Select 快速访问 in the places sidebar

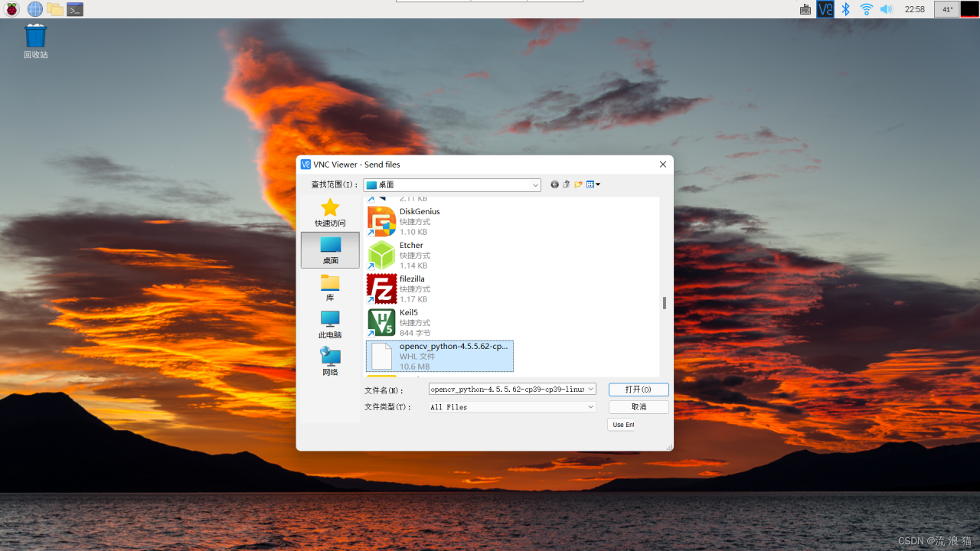330,213
